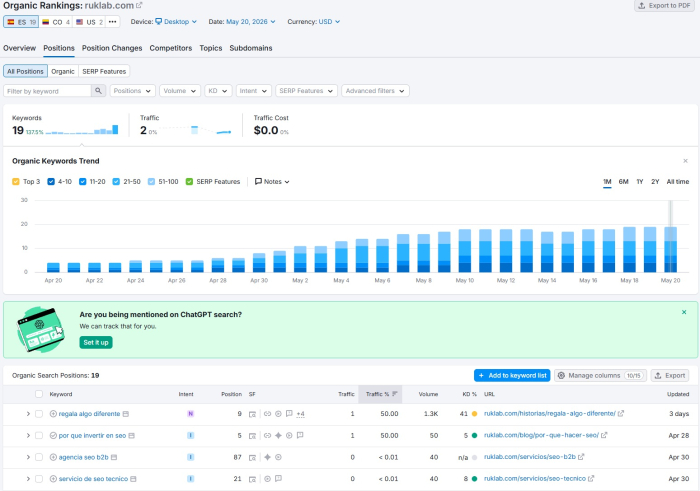This screenshot has height=491, width=700.
Task: Click the add-keyword plus icon for agencia seo b2b
Action: pos(53,457)
